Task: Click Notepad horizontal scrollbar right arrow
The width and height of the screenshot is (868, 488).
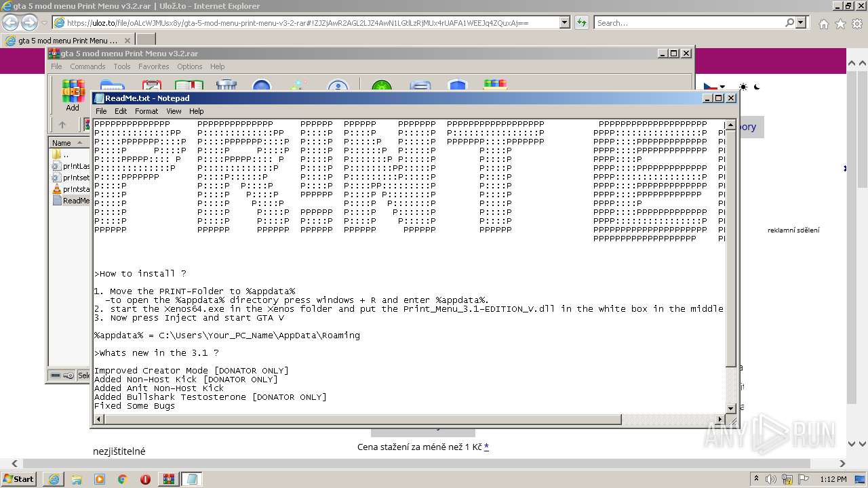Action: pos(719,420)
